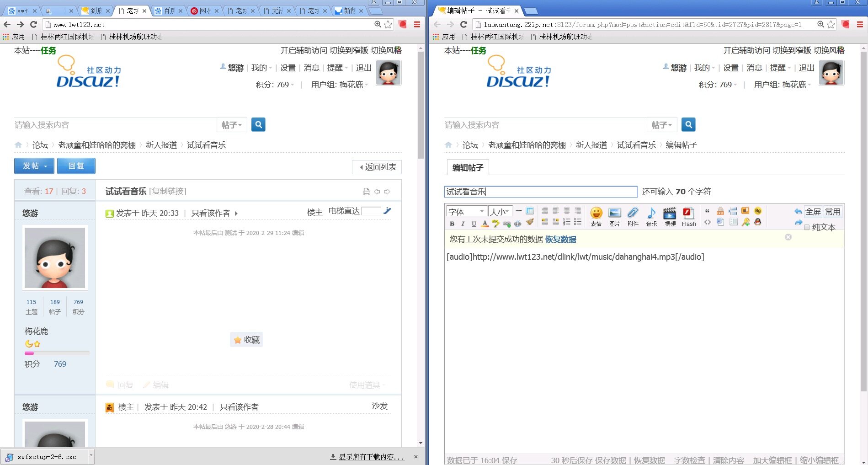This screenshot has height=465, width=868.
Task: Redo edit in post editor
Action: [x=798, y=222]
